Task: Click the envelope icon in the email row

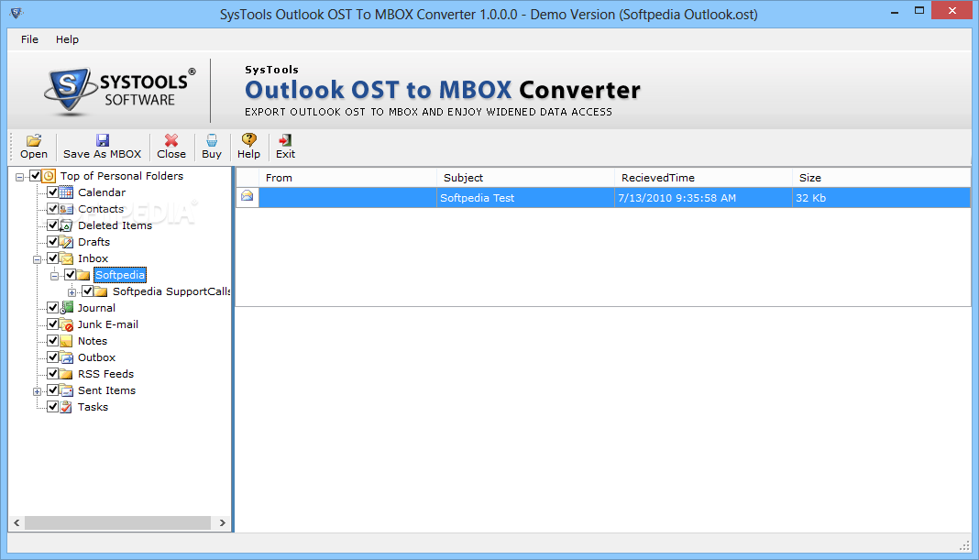Action: tap(247, 197)
